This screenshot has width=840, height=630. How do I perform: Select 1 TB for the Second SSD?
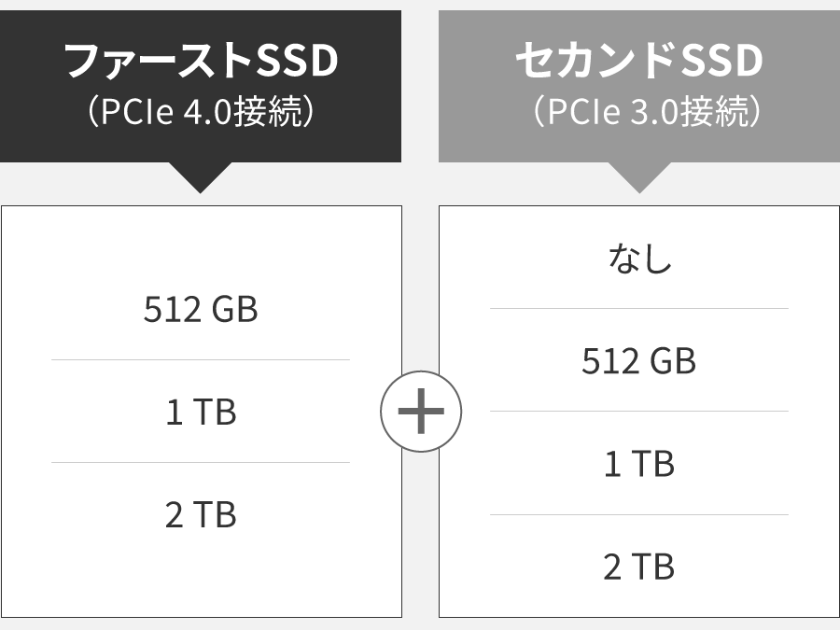(x=639, y=463)
